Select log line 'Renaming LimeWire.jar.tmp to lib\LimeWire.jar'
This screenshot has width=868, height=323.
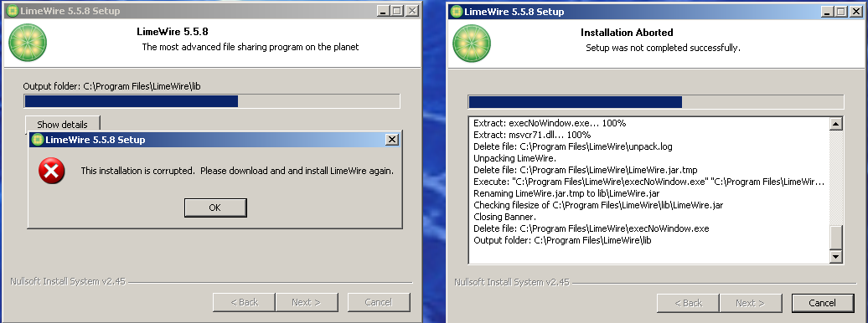point(566,193)
